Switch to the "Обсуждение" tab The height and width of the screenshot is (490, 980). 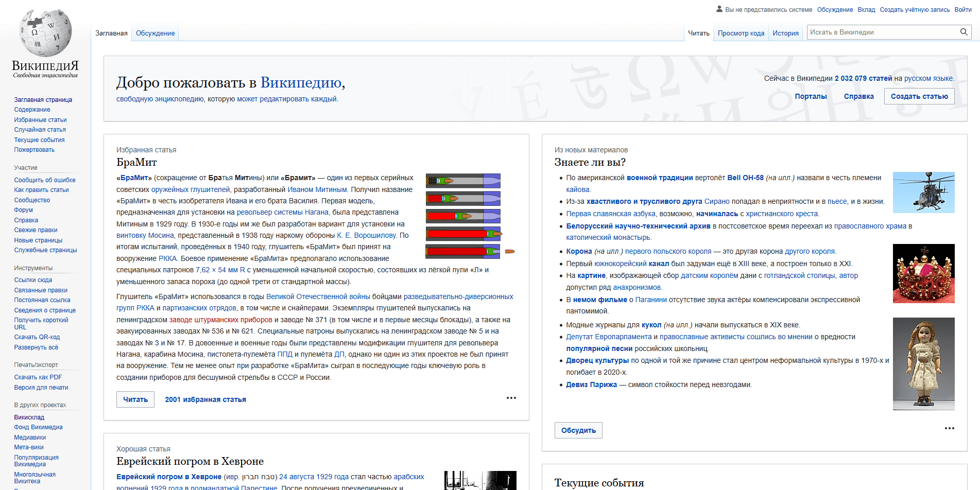pos(155,32)
